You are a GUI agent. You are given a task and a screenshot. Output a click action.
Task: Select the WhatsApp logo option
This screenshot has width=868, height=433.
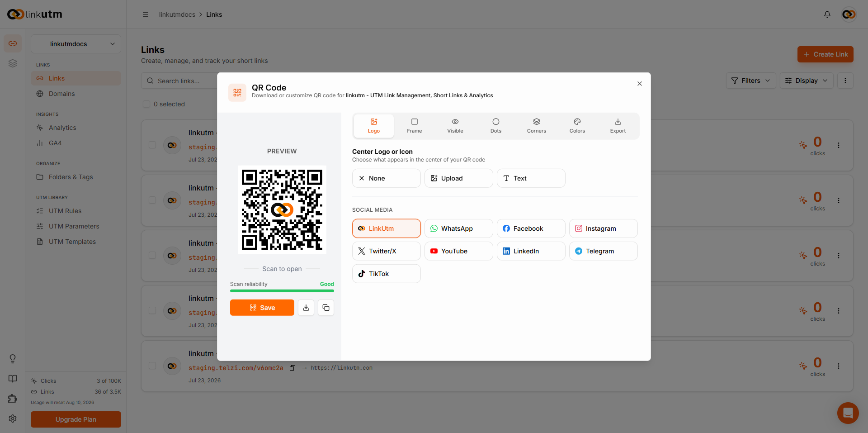pos(459,228)
